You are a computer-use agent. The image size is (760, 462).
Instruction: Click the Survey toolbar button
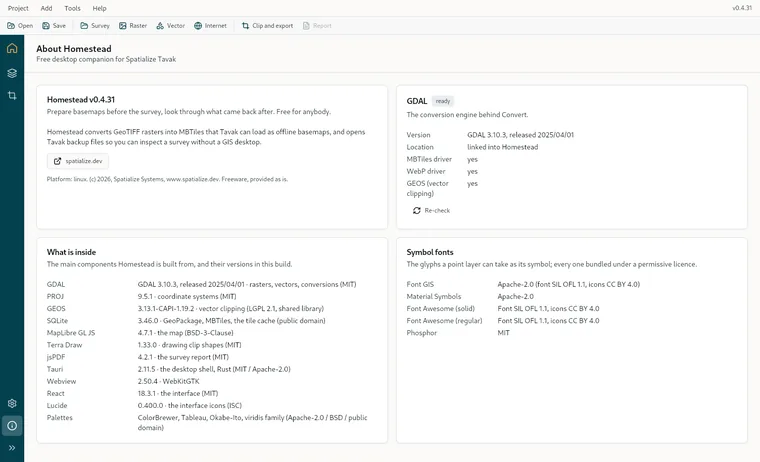pos(95,26)
